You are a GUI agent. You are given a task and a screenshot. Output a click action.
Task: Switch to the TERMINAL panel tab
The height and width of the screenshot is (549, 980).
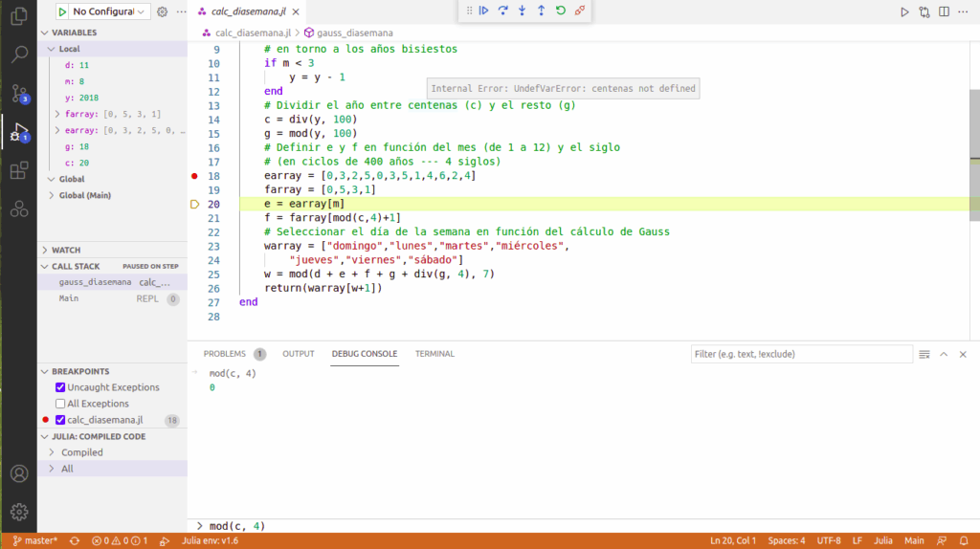[x=434, y=354]
